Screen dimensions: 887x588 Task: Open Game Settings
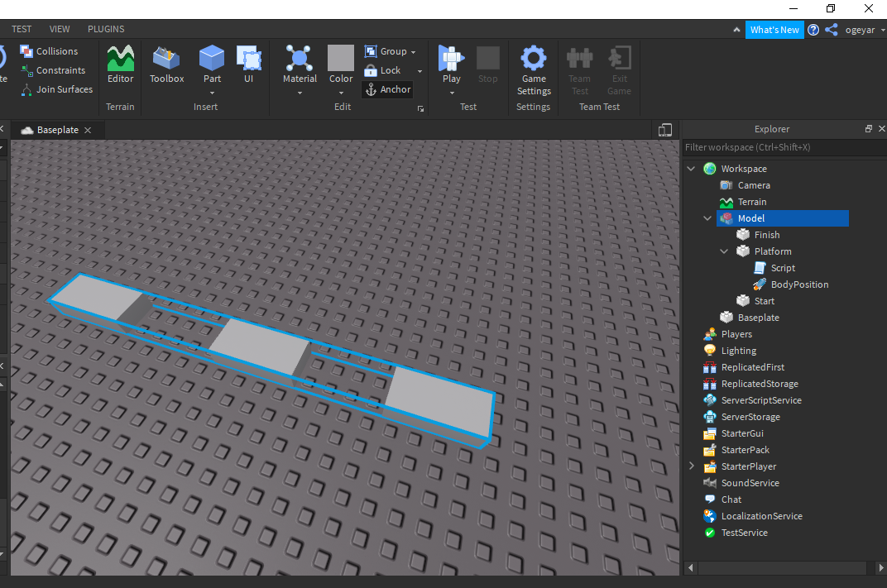(x=534, y=70)
